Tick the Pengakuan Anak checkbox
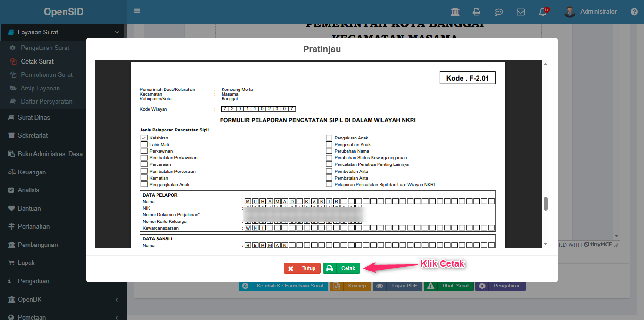 click(329, 138)
